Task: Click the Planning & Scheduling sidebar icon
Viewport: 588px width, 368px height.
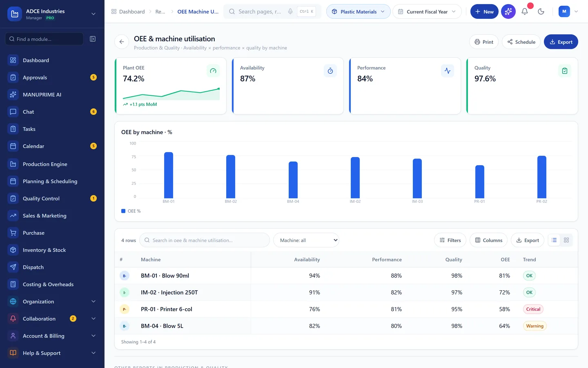Action: point(13,181)
